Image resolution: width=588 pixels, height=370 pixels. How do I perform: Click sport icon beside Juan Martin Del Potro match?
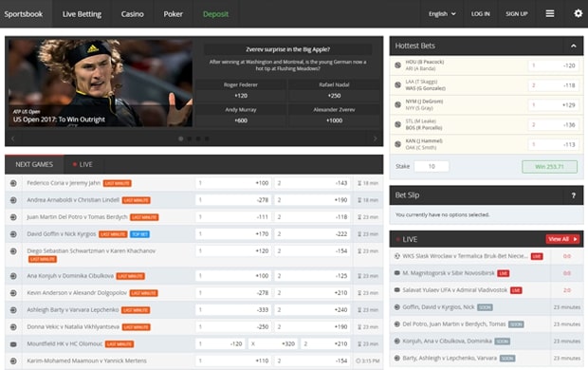(13, 217)
